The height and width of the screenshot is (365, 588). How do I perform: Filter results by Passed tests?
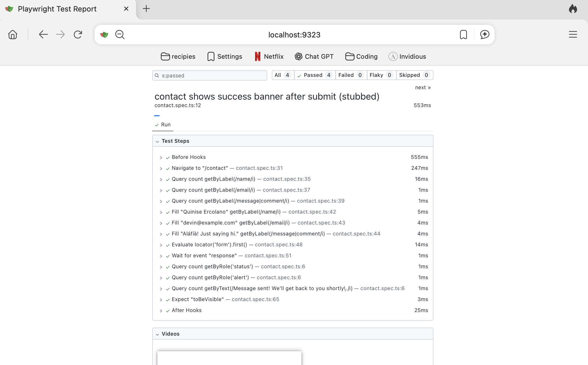(x=314, y=75)
